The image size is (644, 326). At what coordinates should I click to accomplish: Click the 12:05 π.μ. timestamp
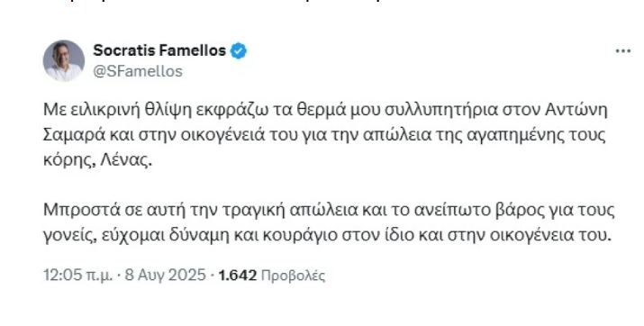[77, 275]
